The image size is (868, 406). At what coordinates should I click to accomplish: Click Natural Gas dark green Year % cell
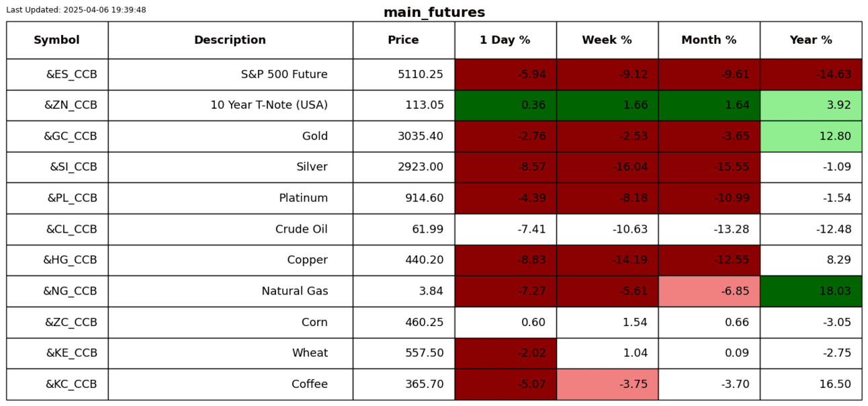point(811,291)
